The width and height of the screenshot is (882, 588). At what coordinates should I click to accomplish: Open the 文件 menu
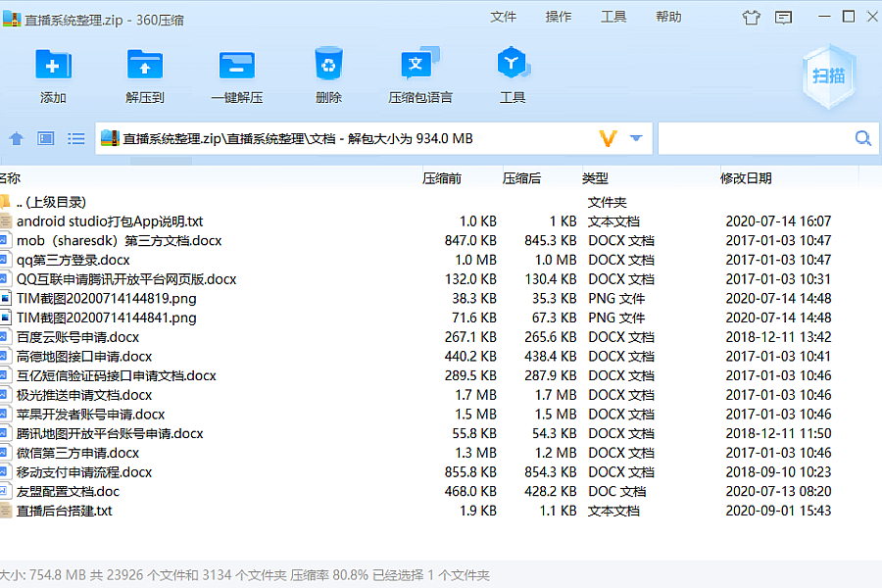[x=503, y=17]
